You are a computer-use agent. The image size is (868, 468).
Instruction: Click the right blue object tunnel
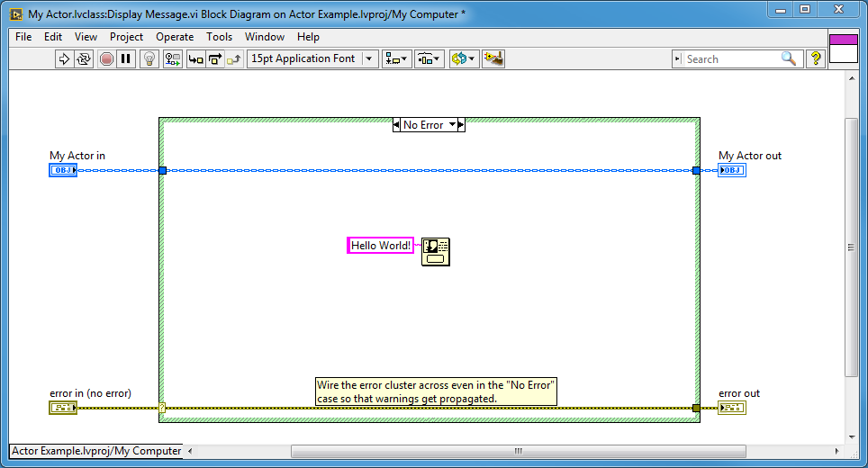pos(696,170)
